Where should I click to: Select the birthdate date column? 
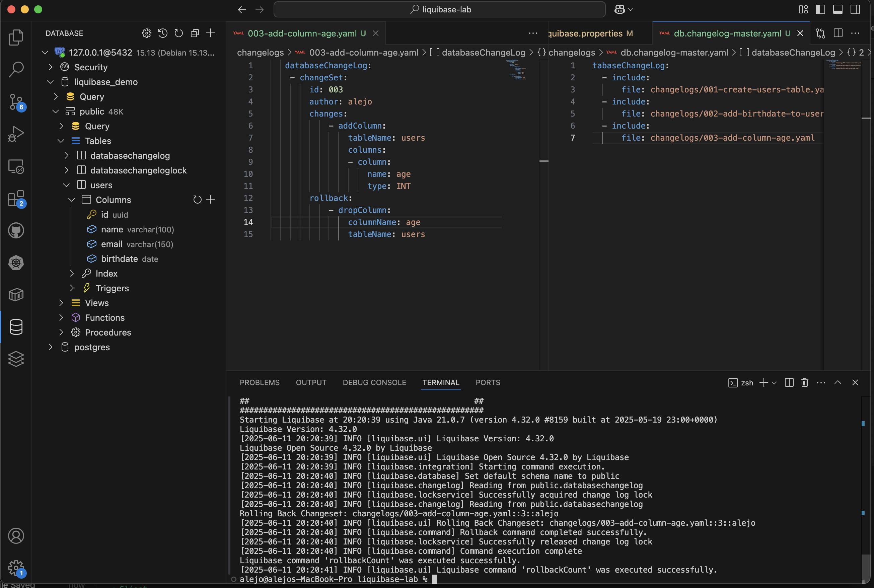tap(129, 259)
